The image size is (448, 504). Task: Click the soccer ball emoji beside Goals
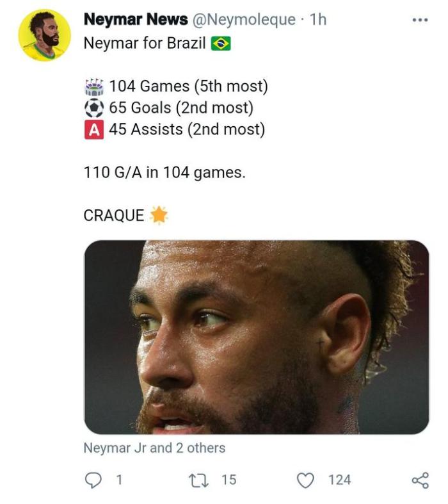94,108
